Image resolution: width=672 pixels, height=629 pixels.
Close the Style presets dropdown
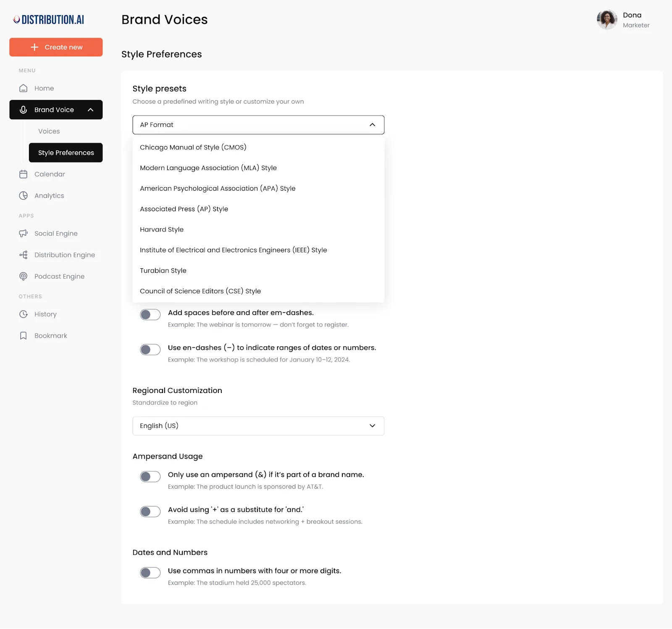(372, 125)
